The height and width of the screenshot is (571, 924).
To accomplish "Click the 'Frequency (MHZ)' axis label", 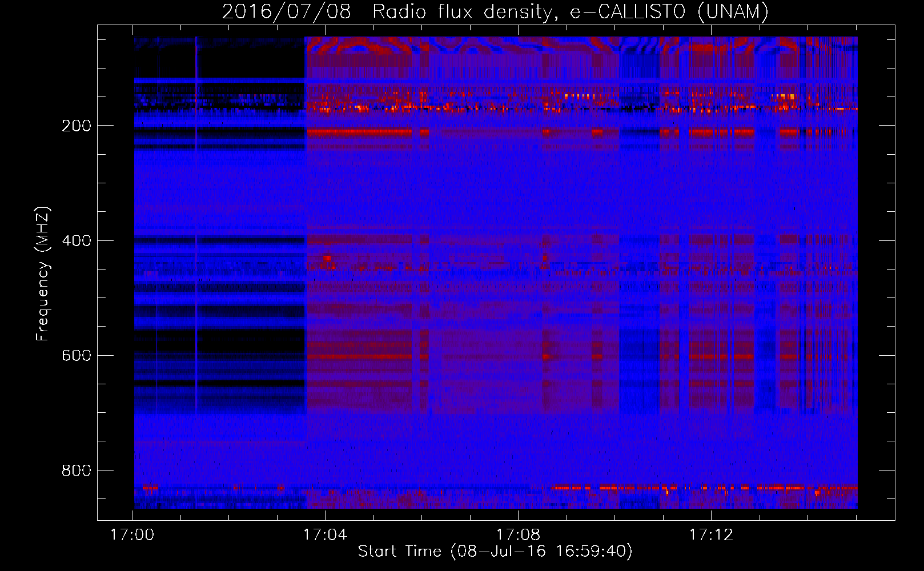I will 43,274.
